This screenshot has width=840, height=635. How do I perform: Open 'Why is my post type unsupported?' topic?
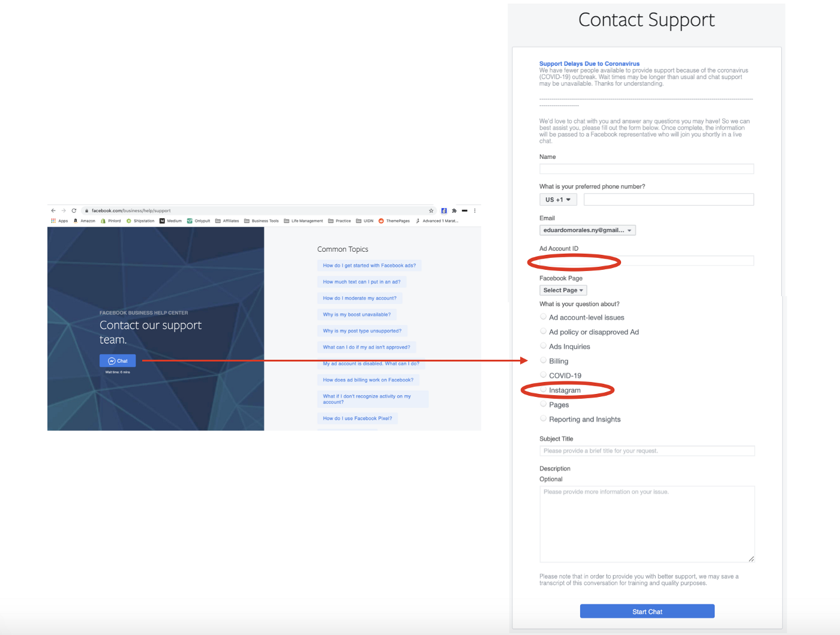click(362, 331)
